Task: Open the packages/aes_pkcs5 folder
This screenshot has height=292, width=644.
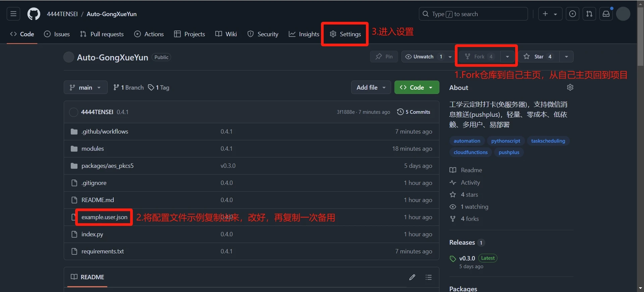Action: [x=107, y=166]
